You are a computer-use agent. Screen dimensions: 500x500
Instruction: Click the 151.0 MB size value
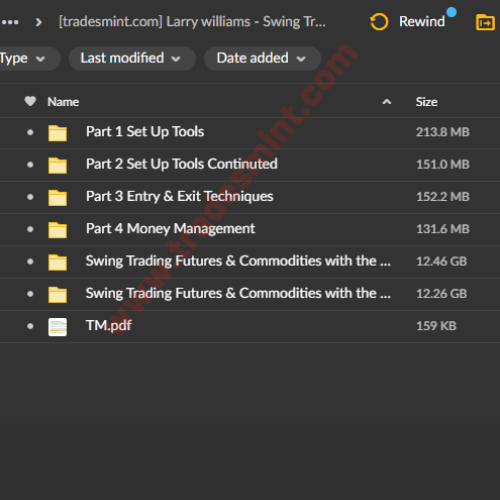coord(443,165)
